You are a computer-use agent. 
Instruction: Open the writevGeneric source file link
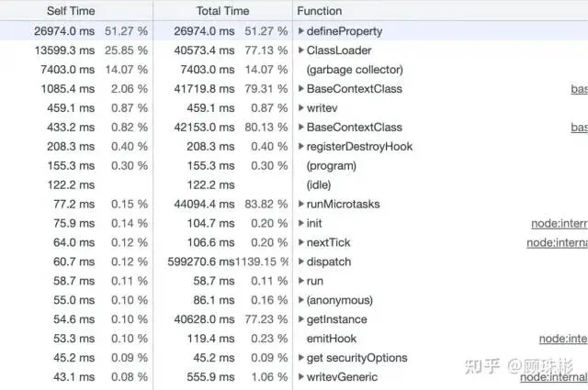coord(553,378)
